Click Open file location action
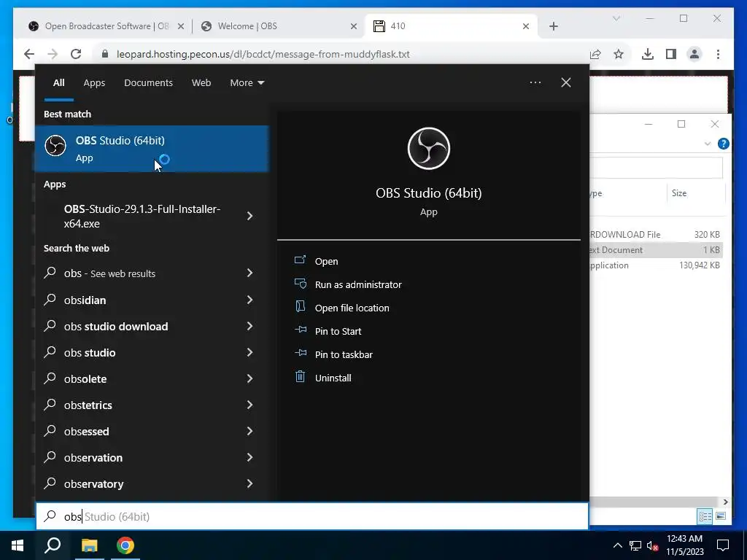Image resolution: width=747 pixels, height=560 pixels. [352, 308]
